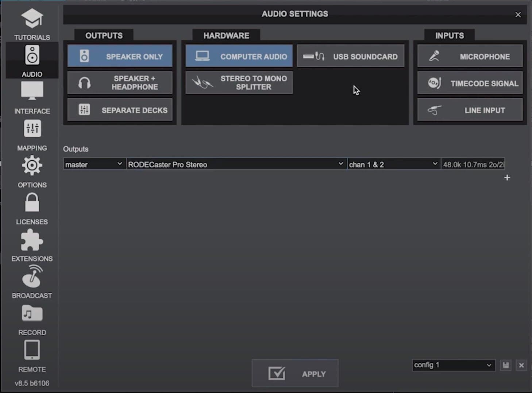Screen dimensions: 532x393
Task: Enable the Speaker + Headphone output mode
Action: coord(120,83)
